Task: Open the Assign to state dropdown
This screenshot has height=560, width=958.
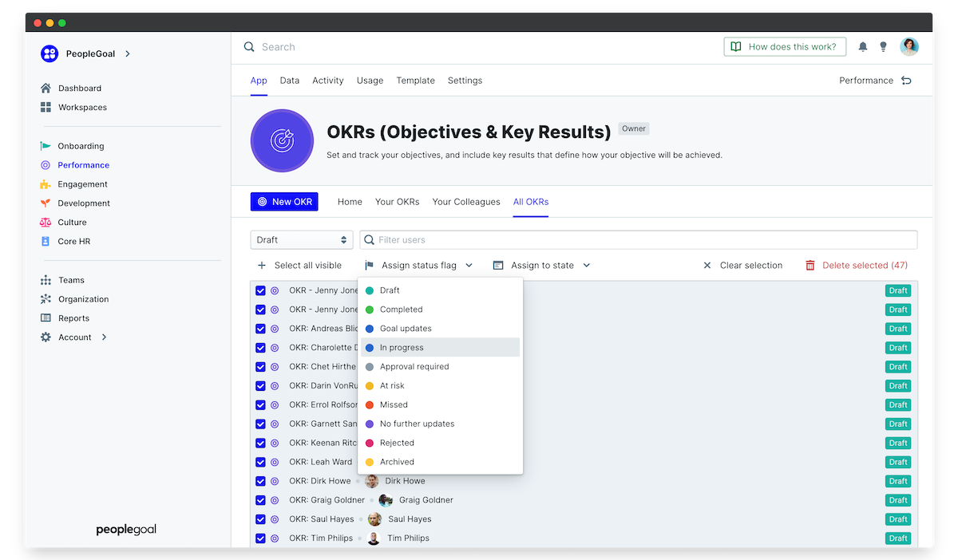Action: point(541,266)
